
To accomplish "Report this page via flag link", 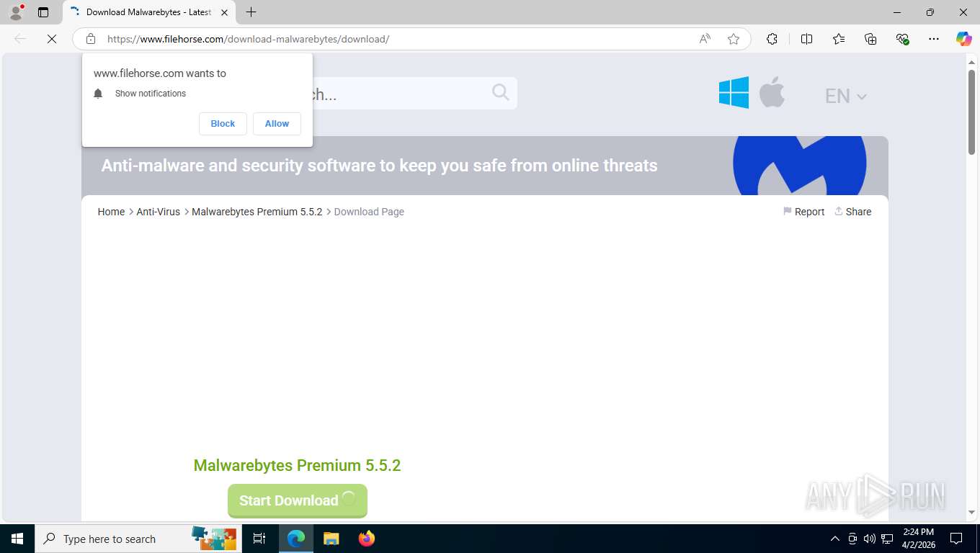I will [803, 212].
